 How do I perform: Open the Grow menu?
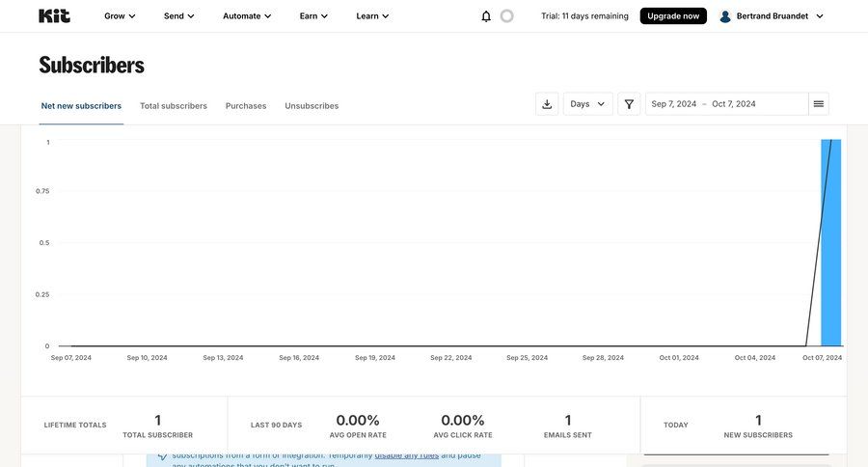(120, 16)
